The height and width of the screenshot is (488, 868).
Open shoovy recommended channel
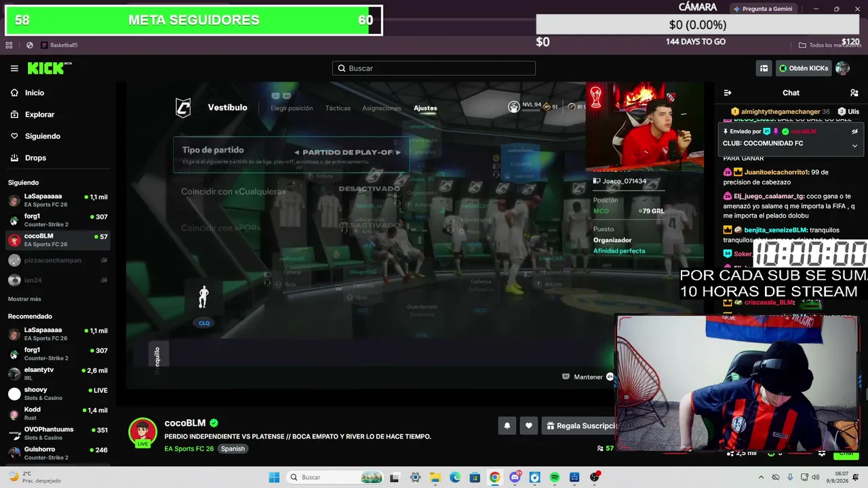pyautogui.click(x=58, y=394)
